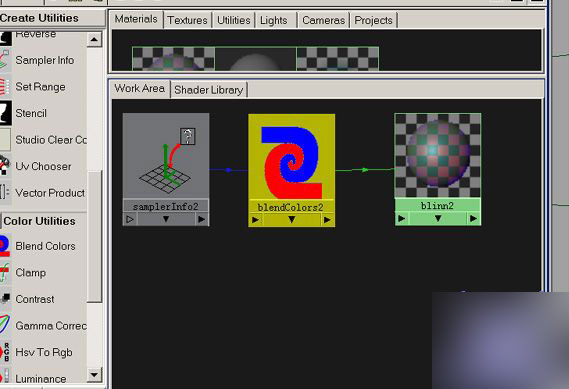Open blendColors2 output connections arrow
The height and width of the screenshot is (389, 569).
pos(327,220)
